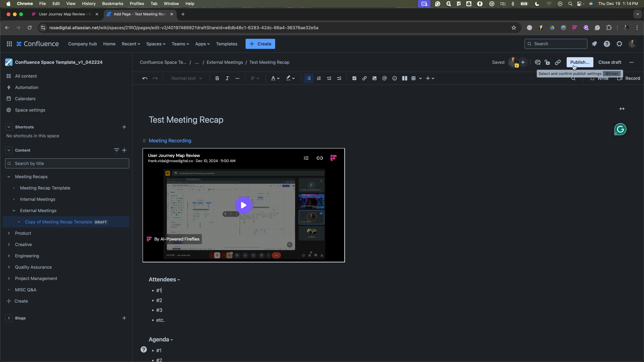
Task: Invite collaborators with the plus icon
Action: pyautogui.click(x=523, y=62)
